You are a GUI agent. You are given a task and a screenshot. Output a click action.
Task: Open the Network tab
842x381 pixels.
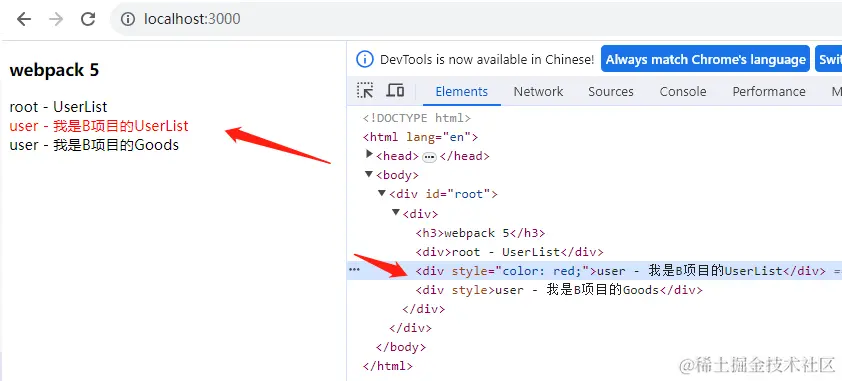pos(538,92)
